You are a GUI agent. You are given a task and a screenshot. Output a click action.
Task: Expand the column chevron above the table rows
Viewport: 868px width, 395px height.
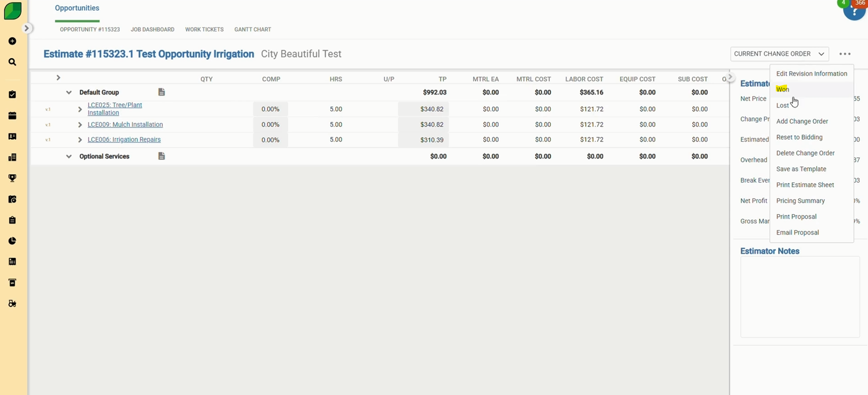[58, 78]
